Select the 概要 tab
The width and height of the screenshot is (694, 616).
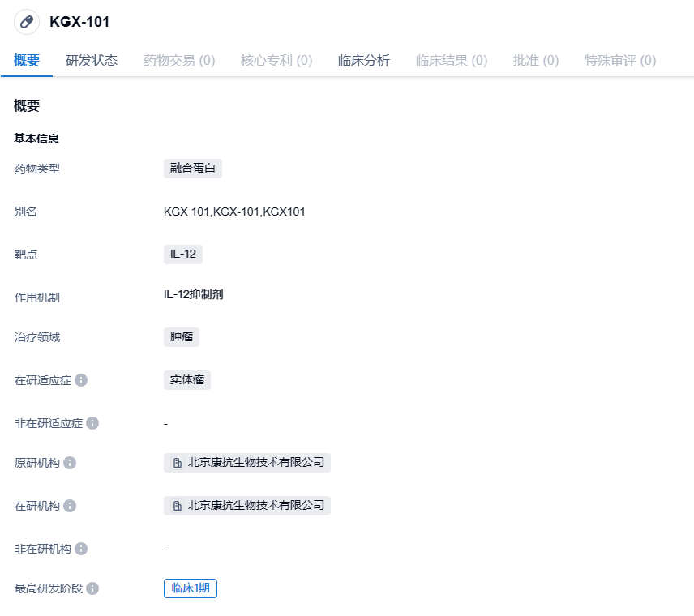click(x=27, y=60)
